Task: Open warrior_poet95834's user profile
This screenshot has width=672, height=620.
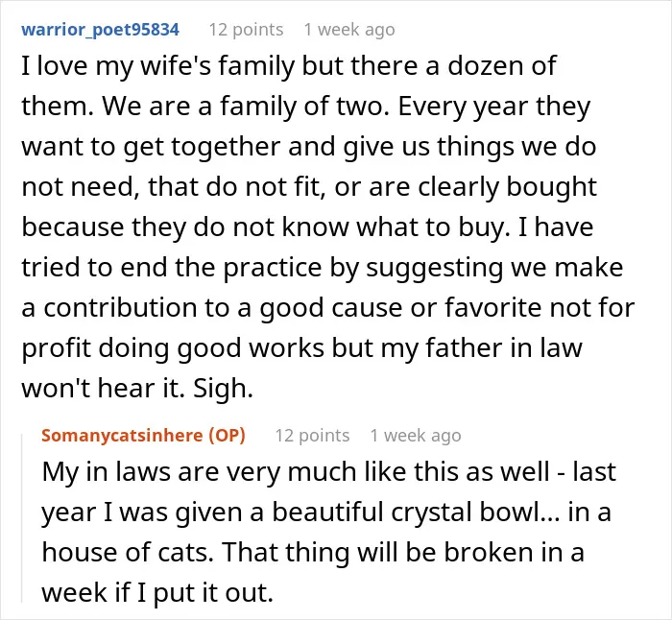Action: tap(100, 30)
